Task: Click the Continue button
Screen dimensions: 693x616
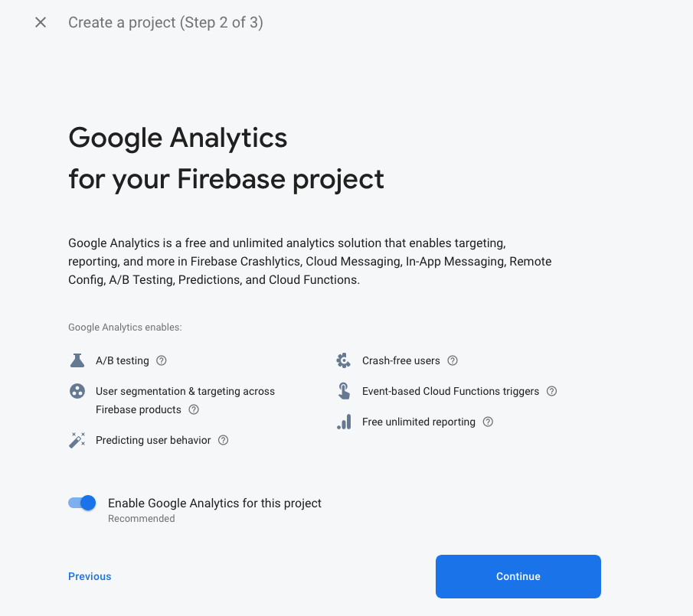Action: coord(518,576)
